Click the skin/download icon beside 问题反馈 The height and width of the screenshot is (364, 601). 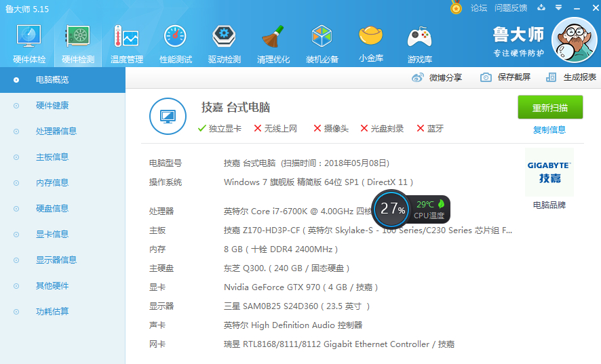[541, 7]
